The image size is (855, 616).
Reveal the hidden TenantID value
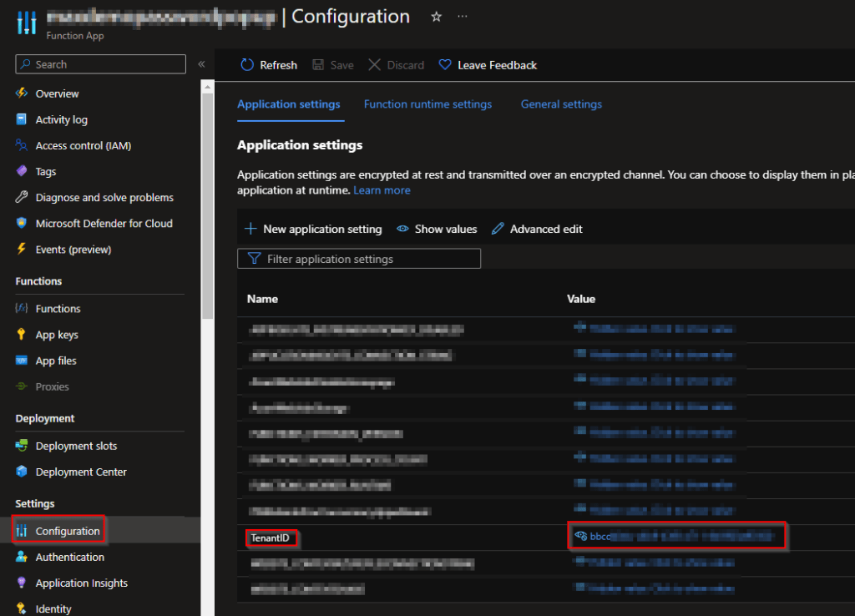(x=581, y=536)
